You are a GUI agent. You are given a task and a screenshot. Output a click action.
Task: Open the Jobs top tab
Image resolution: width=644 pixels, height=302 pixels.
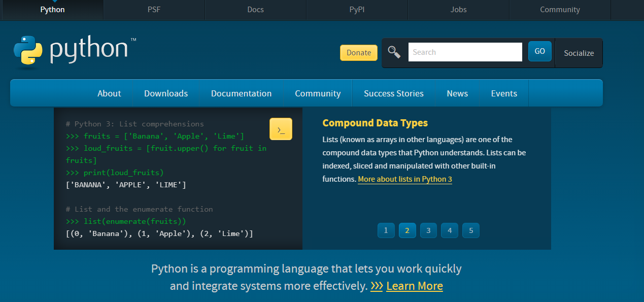[x=458, y=10]
